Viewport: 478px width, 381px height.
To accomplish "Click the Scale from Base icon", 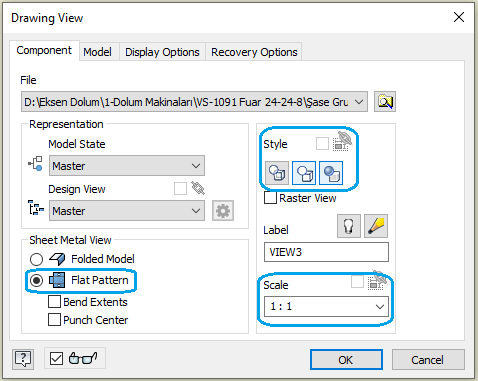I will 377,281.
